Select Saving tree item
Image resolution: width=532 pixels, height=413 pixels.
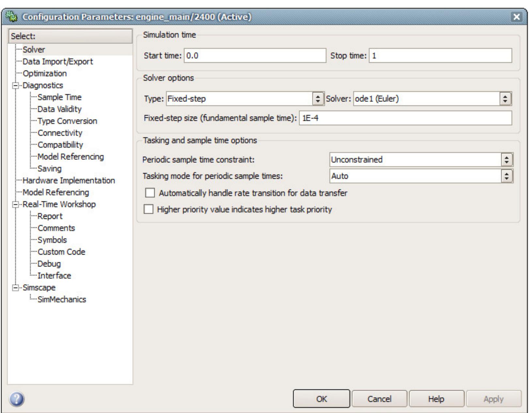click(50, 169)
